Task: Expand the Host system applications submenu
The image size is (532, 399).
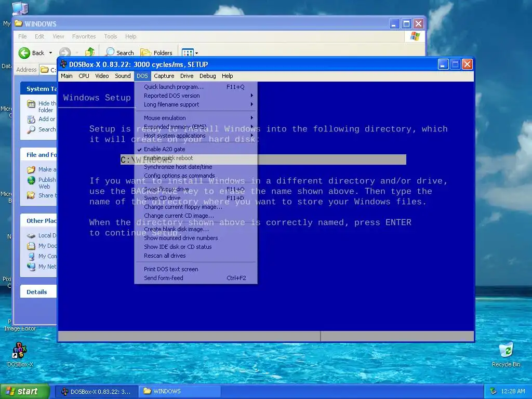Action: pyautogui.click(x=196, y=136)
